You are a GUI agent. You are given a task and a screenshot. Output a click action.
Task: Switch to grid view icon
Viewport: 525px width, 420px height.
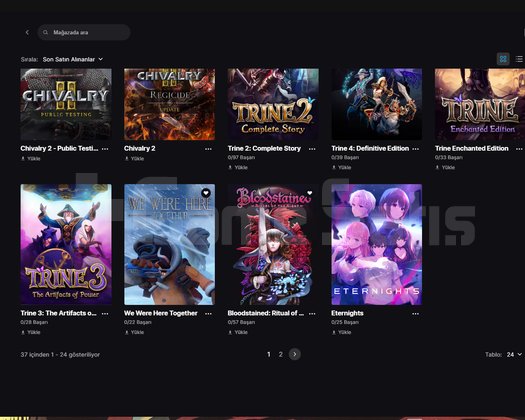pos(503,59)
